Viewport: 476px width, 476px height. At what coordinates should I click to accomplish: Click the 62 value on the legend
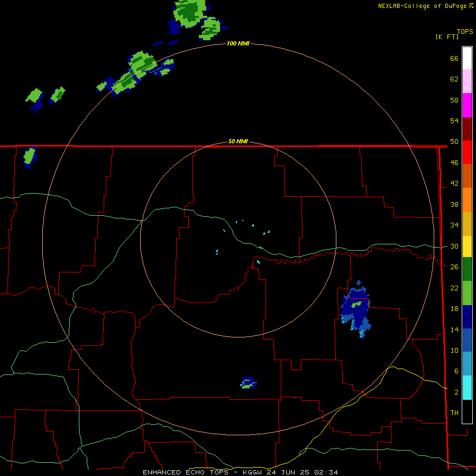click(x=454, y=79)
